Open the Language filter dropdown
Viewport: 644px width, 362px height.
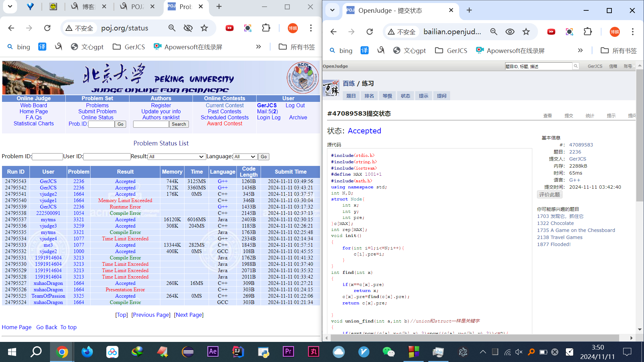(x=245, y=157)
